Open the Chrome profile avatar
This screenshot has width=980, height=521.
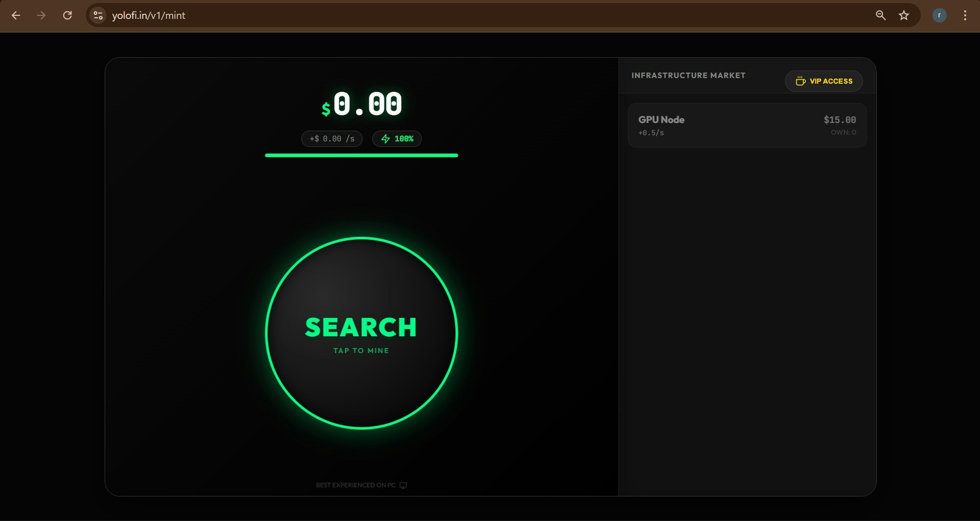click(x=939, y=15)
